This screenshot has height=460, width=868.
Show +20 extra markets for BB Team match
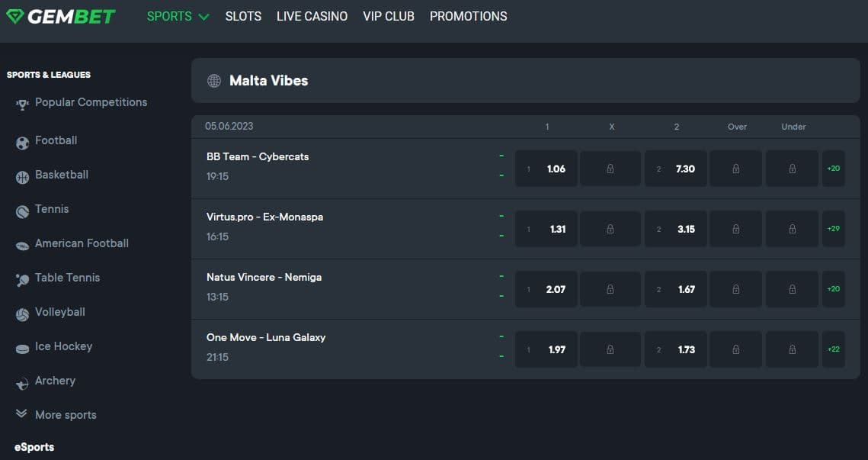click(x=834, y=168)
